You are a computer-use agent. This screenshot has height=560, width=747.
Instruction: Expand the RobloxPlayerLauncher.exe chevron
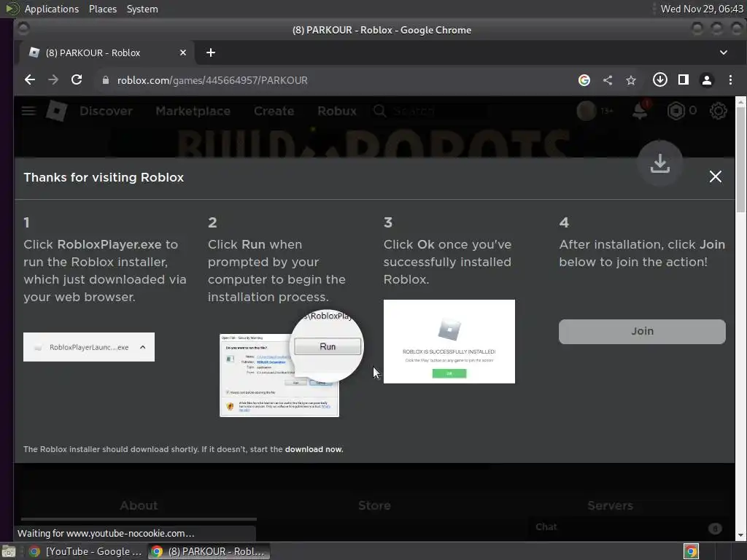tap(142, 347)
